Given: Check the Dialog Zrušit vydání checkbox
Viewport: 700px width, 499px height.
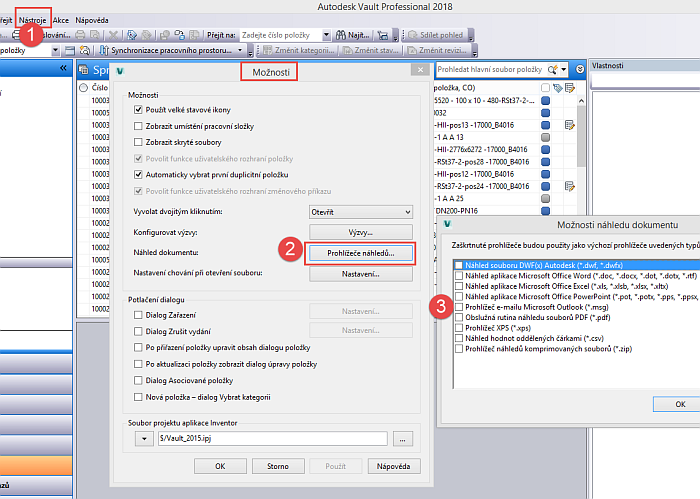Looking at the screenshot, I should click(138, 331).
